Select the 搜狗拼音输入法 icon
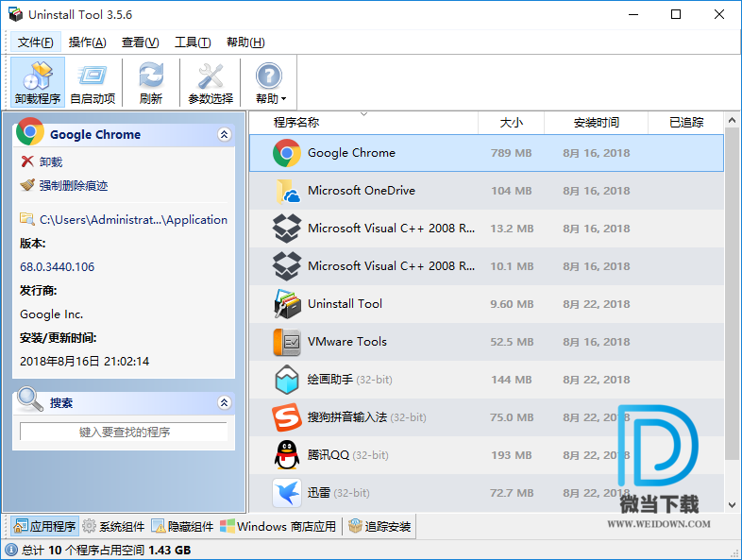 [x=287, y=417]
